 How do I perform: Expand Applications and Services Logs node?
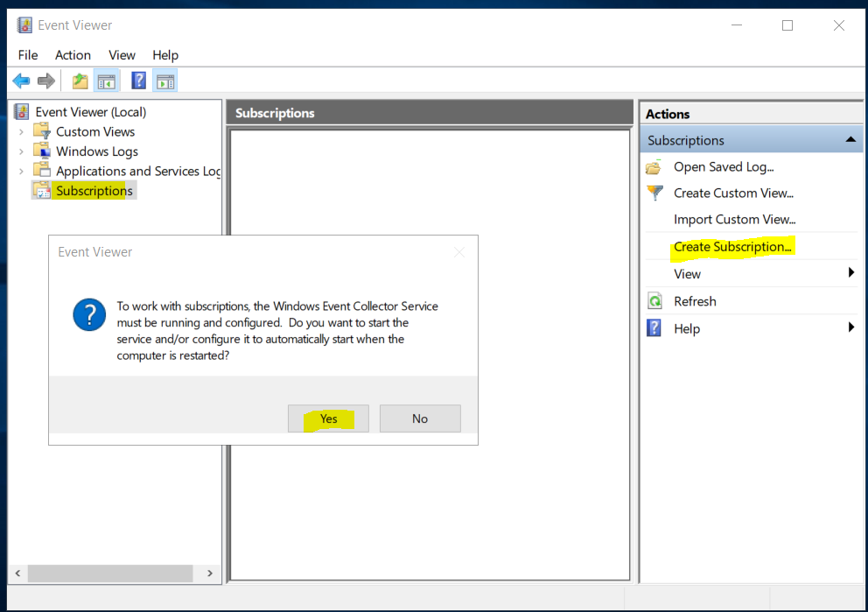tap(21, 171)
